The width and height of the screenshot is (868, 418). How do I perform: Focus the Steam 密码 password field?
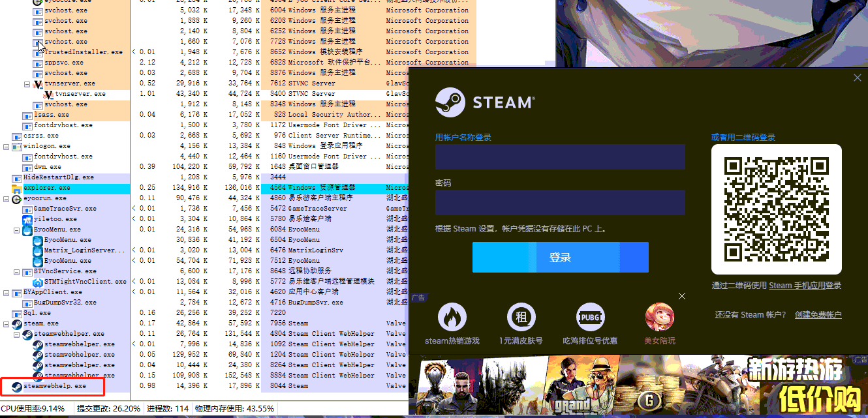(x=560, y=202)
